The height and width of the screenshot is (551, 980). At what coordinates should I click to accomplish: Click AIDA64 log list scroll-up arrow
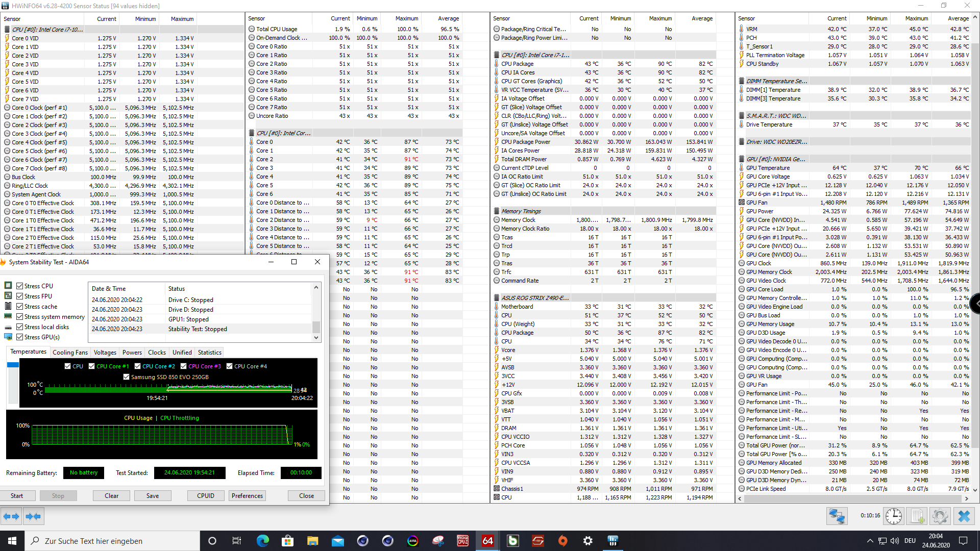(x=316, y=288)
